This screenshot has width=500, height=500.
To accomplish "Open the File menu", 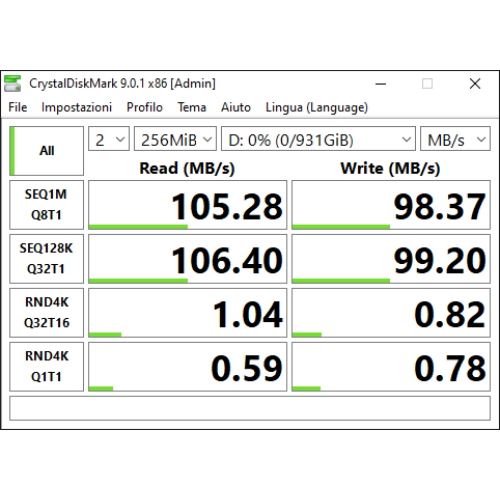I will point(18,107).
